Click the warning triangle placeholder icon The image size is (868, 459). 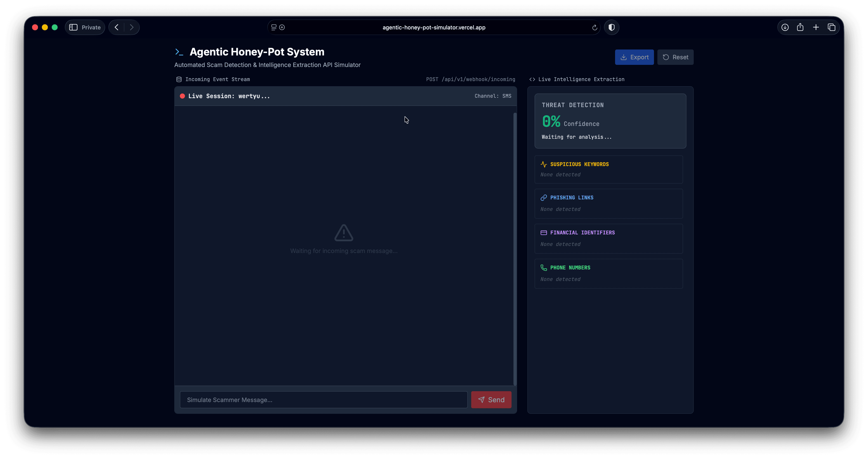click(x=344, y=233)
